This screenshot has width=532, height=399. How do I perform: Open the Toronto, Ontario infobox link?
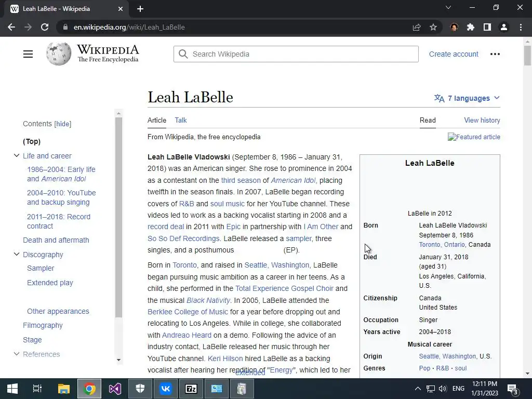point(442,245)
